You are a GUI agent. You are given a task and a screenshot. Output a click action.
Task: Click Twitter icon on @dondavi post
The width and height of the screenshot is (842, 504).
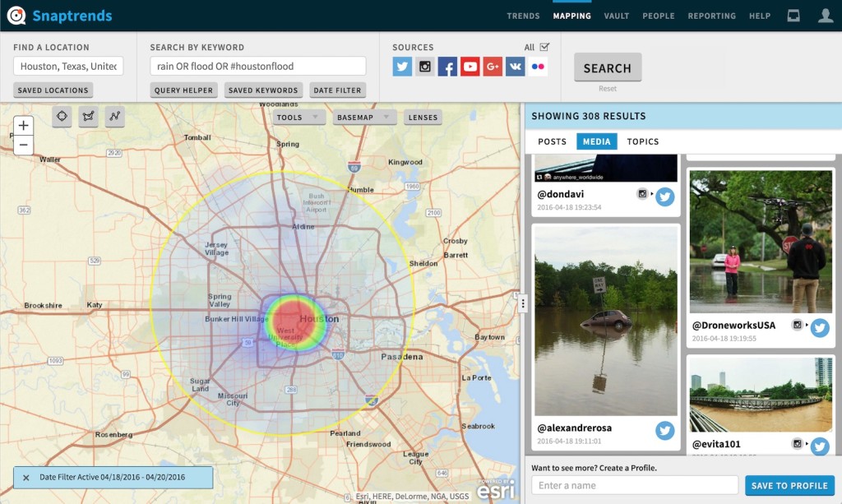[x=664, y=197]
